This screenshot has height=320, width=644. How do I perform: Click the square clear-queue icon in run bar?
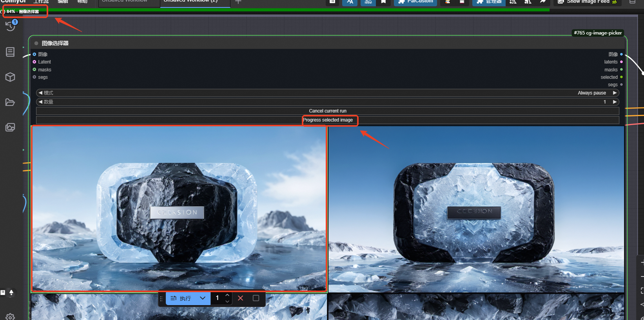256,298
